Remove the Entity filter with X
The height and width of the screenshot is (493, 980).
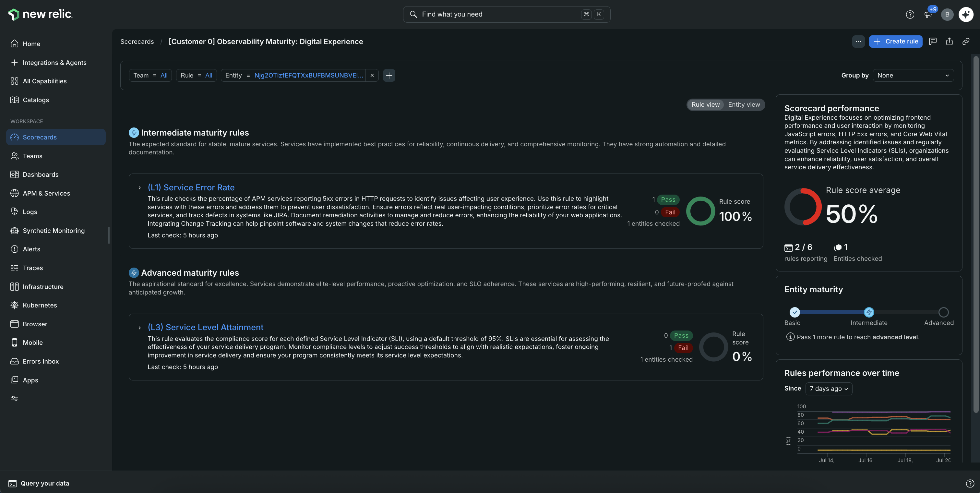pos(372,75)
